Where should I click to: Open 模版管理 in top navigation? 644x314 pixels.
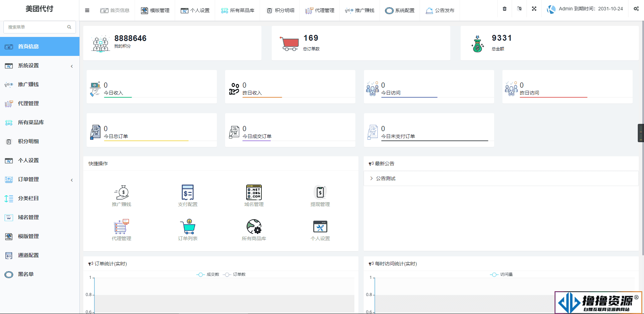click(155, 10)
